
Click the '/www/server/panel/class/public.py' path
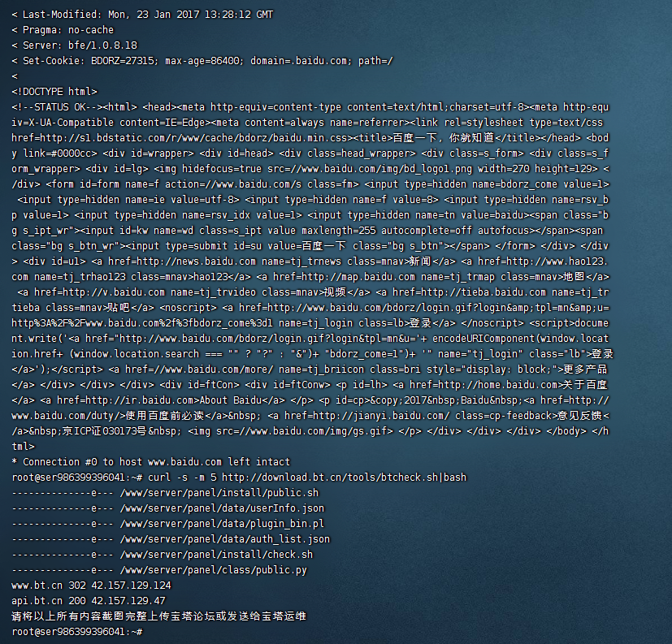[214, 569]
